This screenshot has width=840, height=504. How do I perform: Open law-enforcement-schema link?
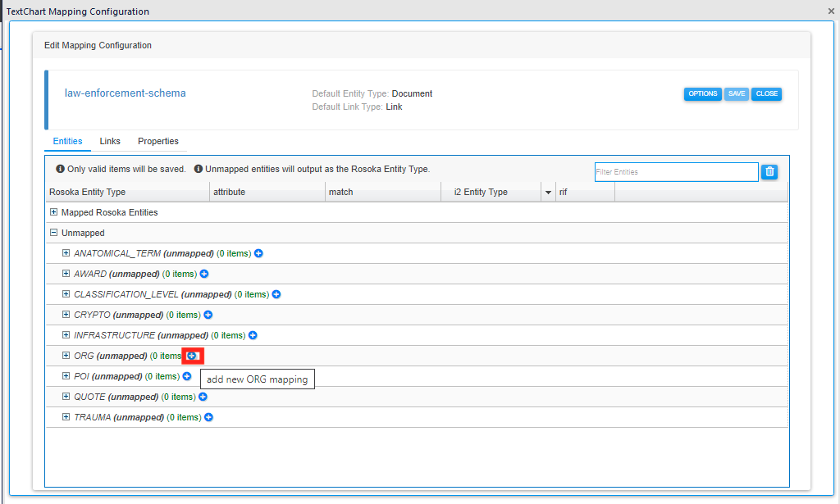point(126,93)
